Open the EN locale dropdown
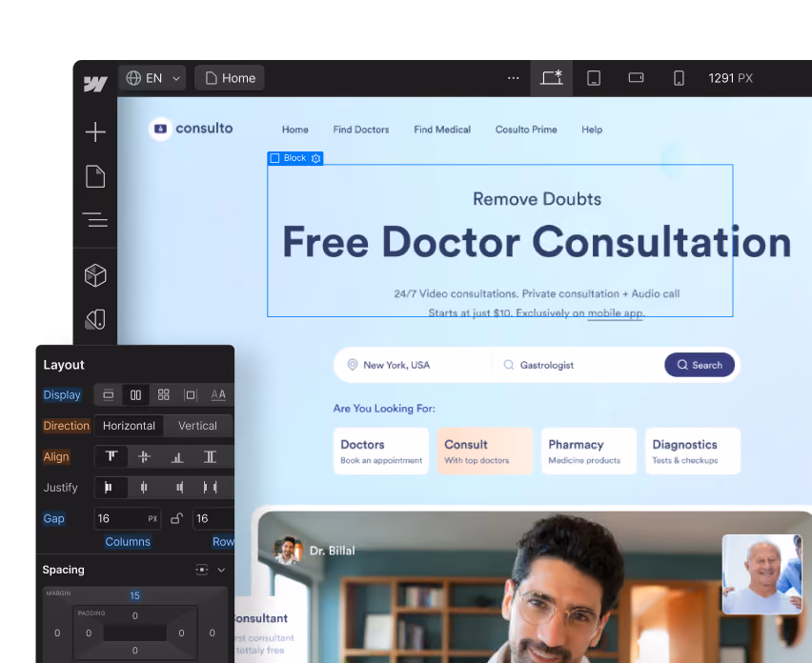Viewport: 812px width, 663px height. (x=152, y=78)
